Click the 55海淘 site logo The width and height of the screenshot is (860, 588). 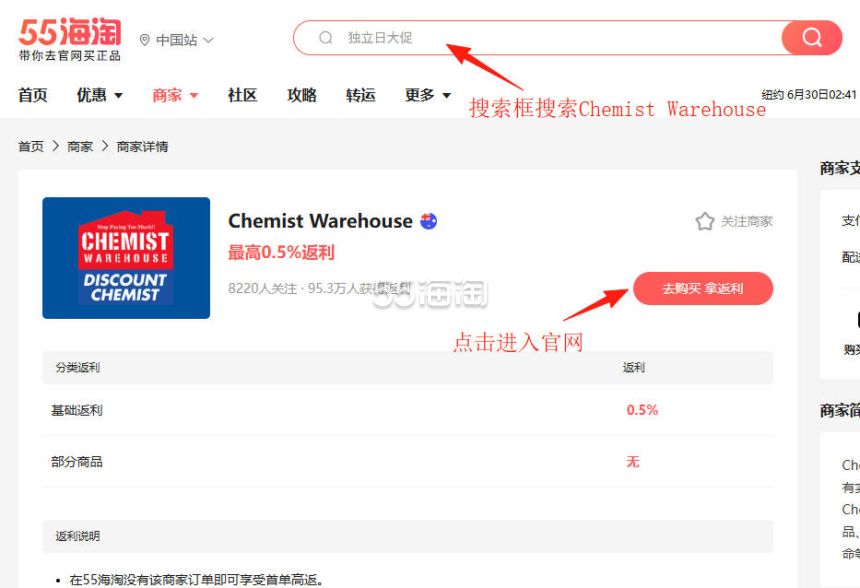click(x=70, y=39)
